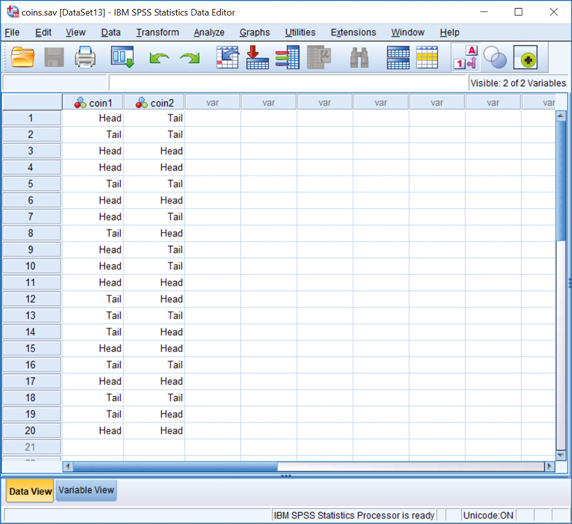Click coin1 cell in row 12
Screen dimensions: 572x524
tap(93, 299)
